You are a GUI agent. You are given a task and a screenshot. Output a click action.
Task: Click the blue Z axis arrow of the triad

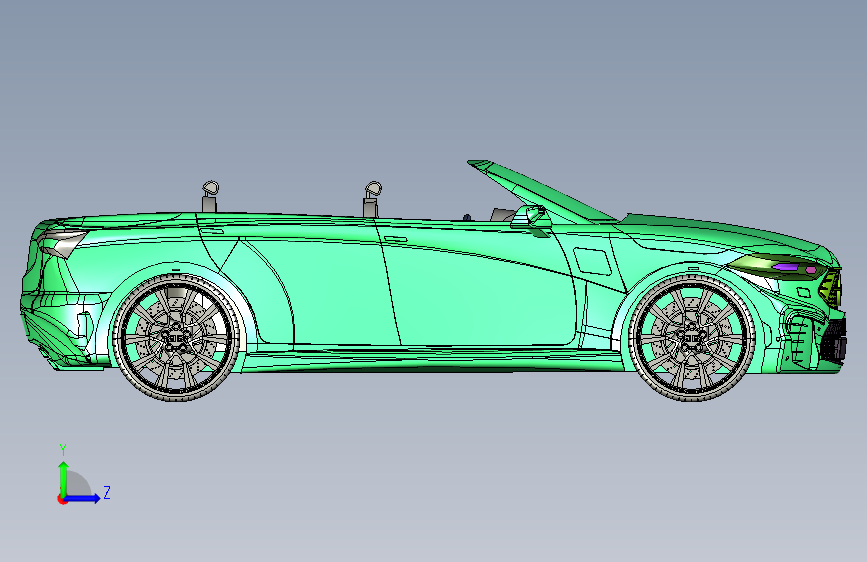(83, 498)
